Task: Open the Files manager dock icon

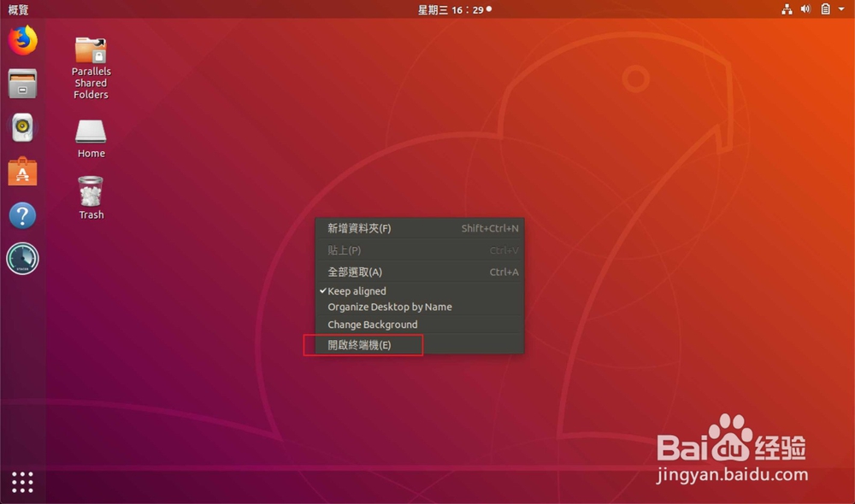Action: pyautogui.click(x=22, y=84)
